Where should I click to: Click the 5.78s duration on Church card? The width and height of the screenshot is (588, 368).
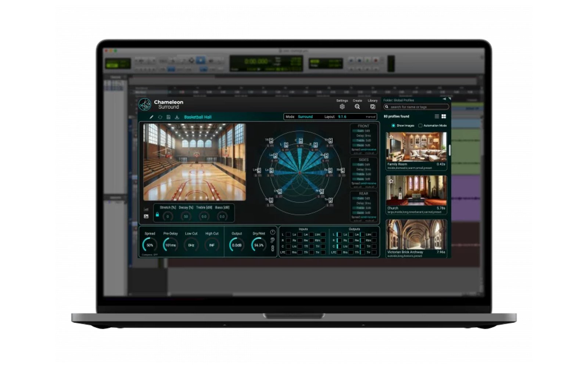441,208
